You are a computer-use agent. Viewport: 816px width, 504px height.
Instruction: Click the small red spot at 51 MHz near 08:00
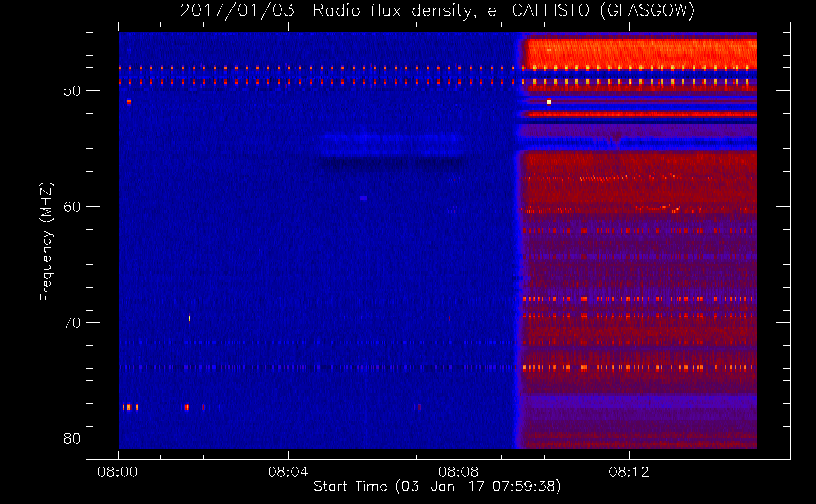point(129,102)
